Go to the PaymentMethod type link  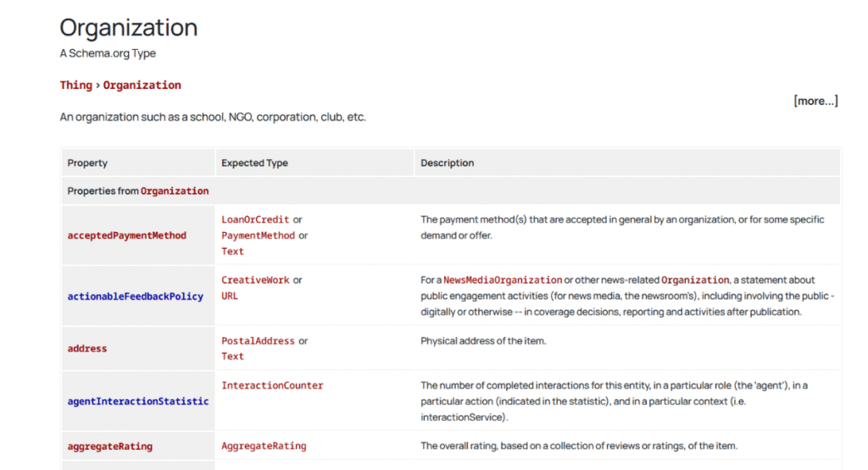(x=258, y=235)
